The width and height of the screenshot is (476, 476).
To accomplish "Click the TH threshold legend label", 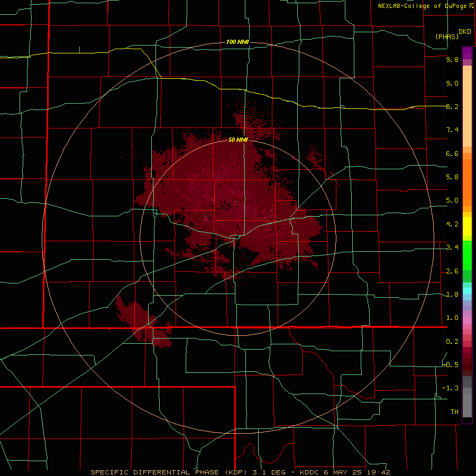I will point(454,412).
